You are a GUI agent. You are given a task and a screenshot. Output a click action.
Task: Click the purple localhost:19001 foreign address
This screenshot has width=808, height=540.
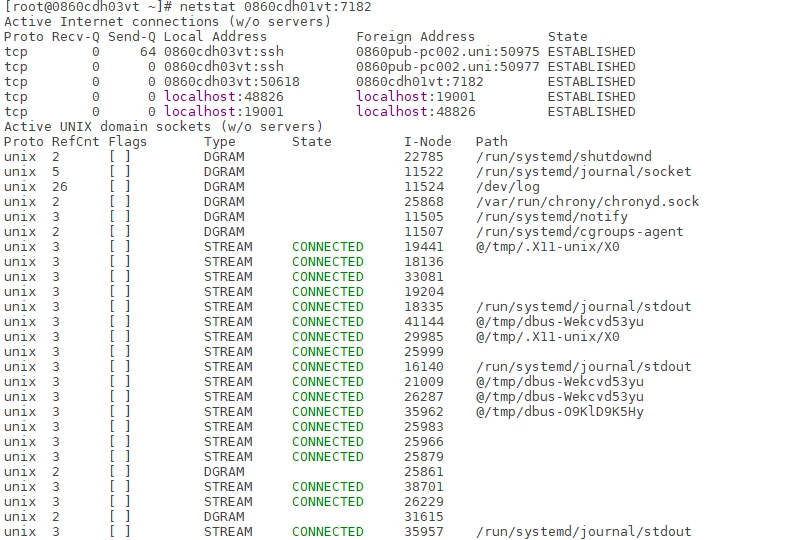[x=415, y=96]
